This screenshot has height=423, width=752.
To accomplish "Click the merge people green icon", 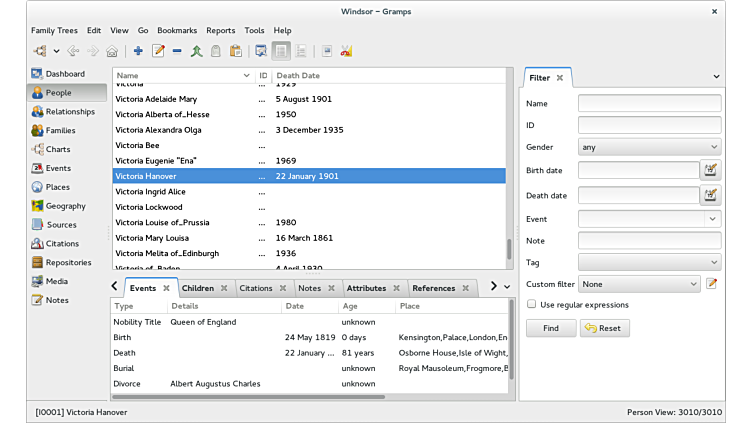I will (196, 51).
